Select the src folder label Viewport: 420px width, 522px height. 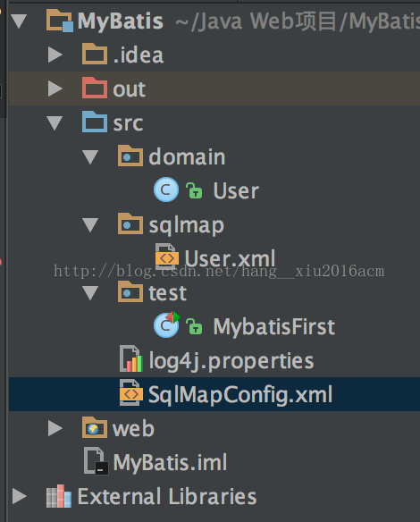point(128,123)
